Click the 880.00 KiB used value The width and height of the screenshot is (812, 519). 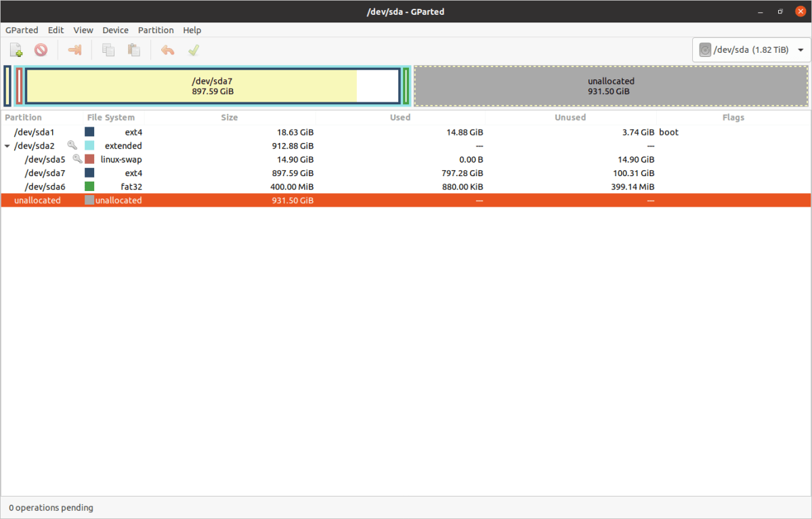[x=463, y=186]
